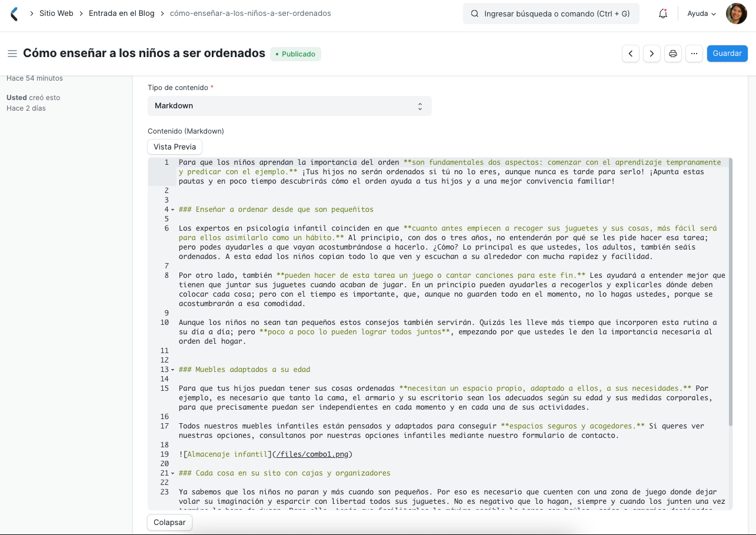Viewport: 756px width, 535px height.
Task: Open the user profile avatar
Action: (736, 13)
